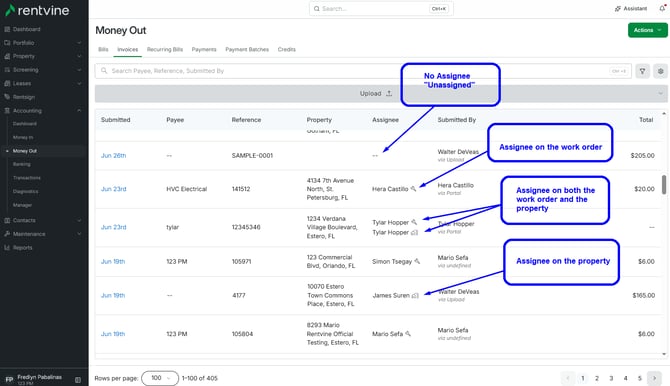Click the $165.00 total cell

click(644, 295)
